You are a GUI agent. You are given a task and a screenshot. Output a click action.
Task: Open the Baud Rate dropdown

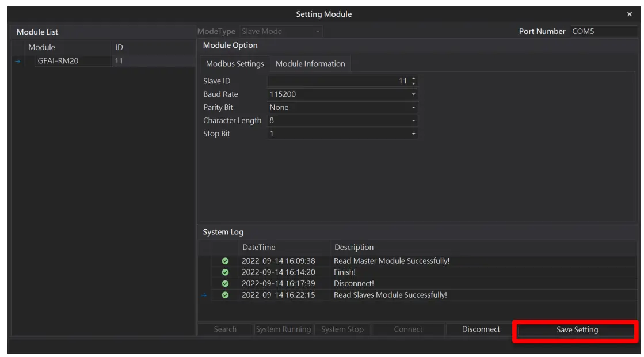pos(414,94)
